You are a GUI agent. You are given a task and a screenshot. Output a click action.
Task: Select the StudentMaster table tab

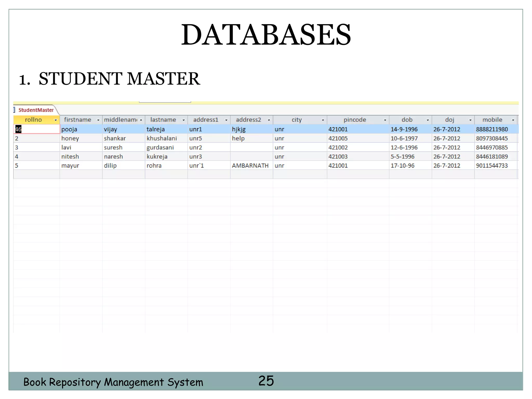pyautogui.click(x=36, y=110)
